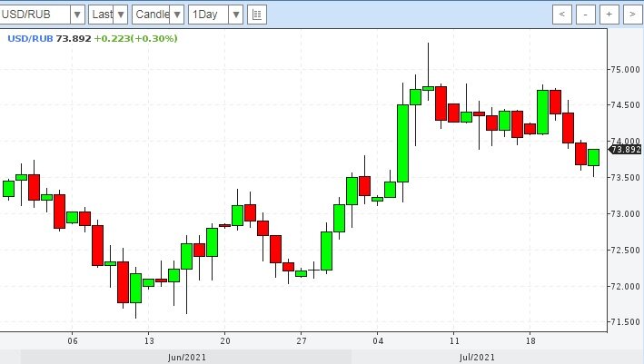
Task: Click the 04 date axis label
Action: [378, 340]
